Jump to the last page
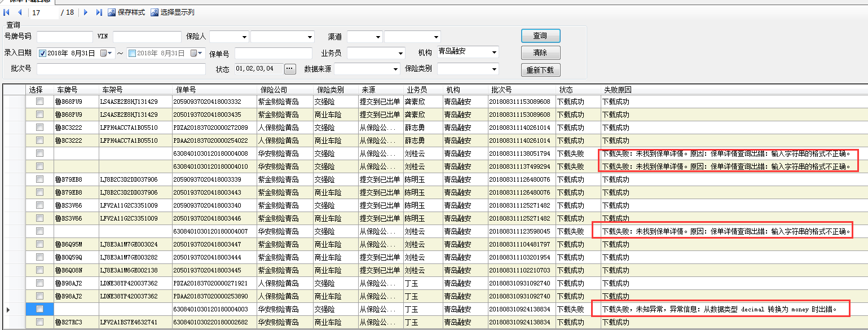The width and height of the screenshot is (868, 330). click(x=99, y=12)
